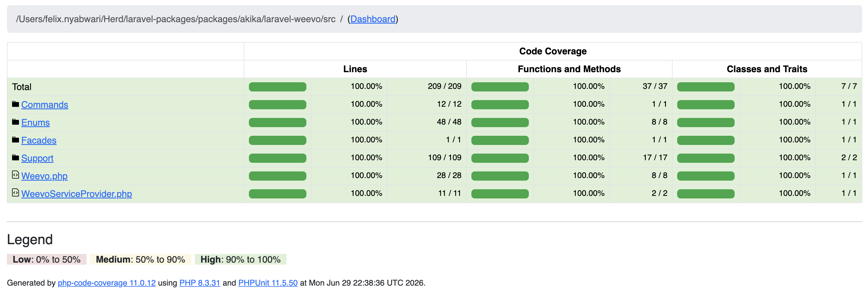Click the file icon beside WeevoServiceProvider.php

(x=16, y=192)
